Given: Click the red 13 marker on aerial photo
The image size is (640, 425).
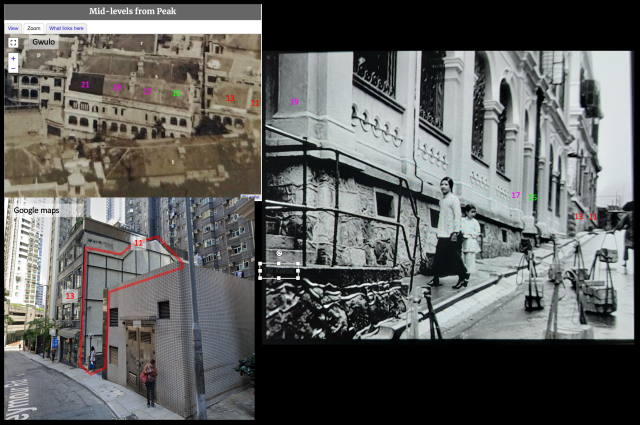Looking at the screenshot, I should point(230,98).
